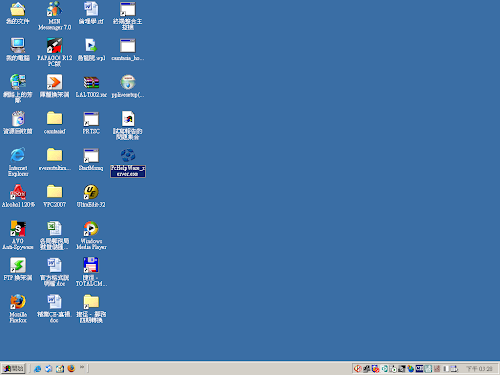This screenshot has width=500, height=375.
Task: Expand the Quick Launch overflow chevron
Action: pos(82,367)
